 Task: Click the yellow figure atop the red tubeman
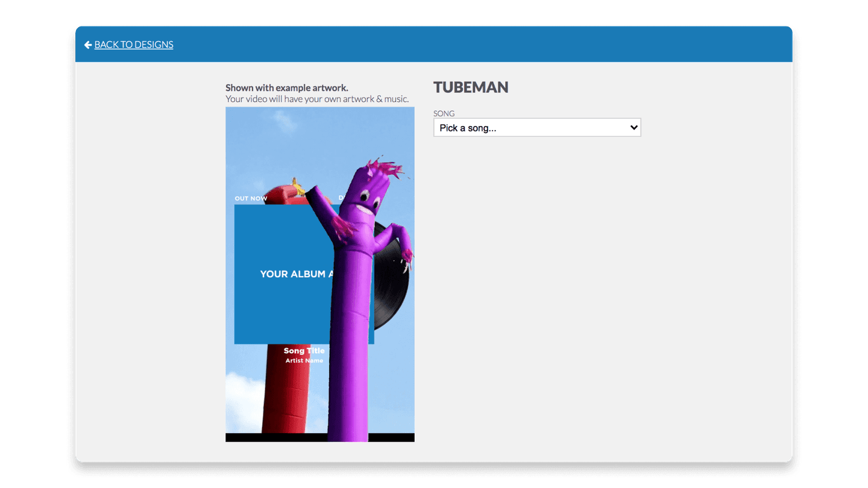coord(295,184)
